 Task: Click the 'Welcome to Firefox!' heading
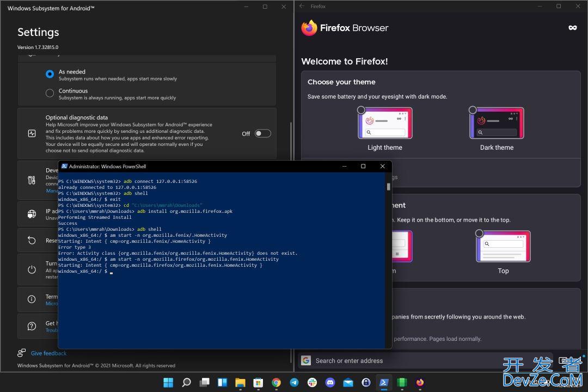pos(345,62)
